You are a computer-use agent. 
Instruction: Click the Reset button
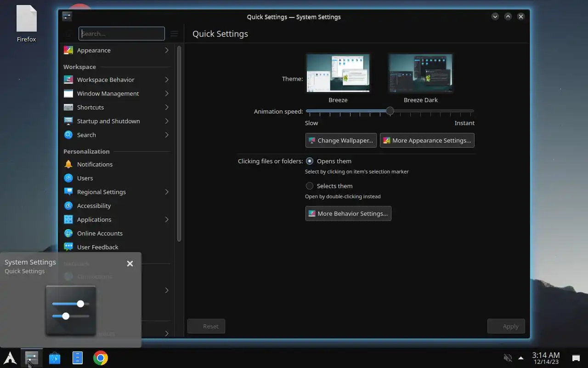click(x=206, y=326)
